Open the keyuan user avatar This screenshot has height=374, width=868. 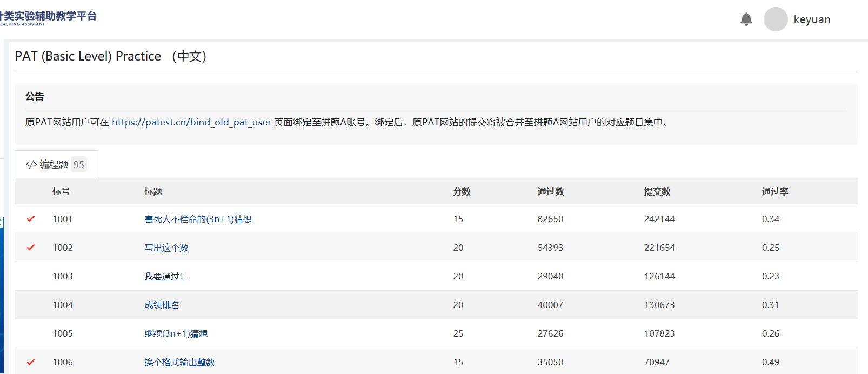(776, 19)
